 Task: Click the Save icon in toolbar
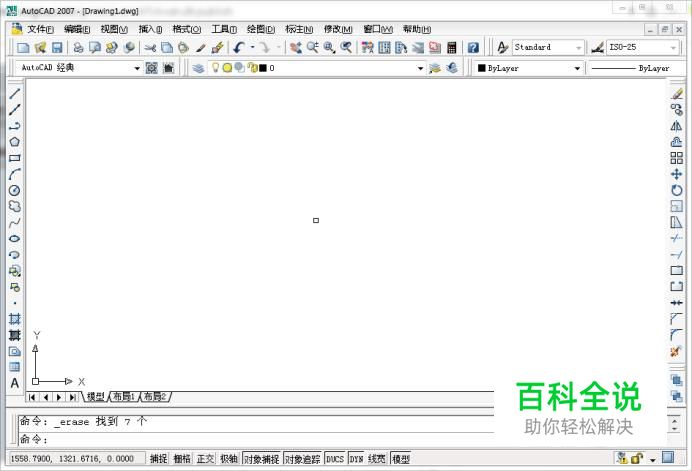(x=57, y=47)
